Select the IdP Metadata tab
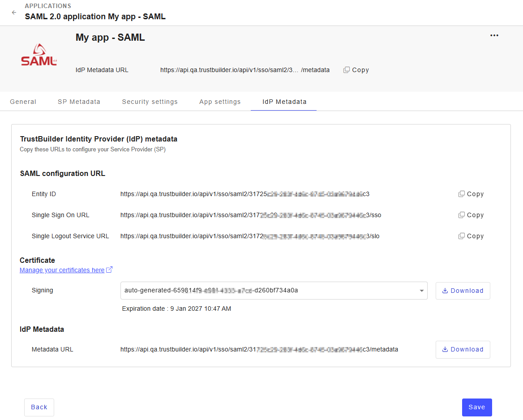 (x=284, y=102)
